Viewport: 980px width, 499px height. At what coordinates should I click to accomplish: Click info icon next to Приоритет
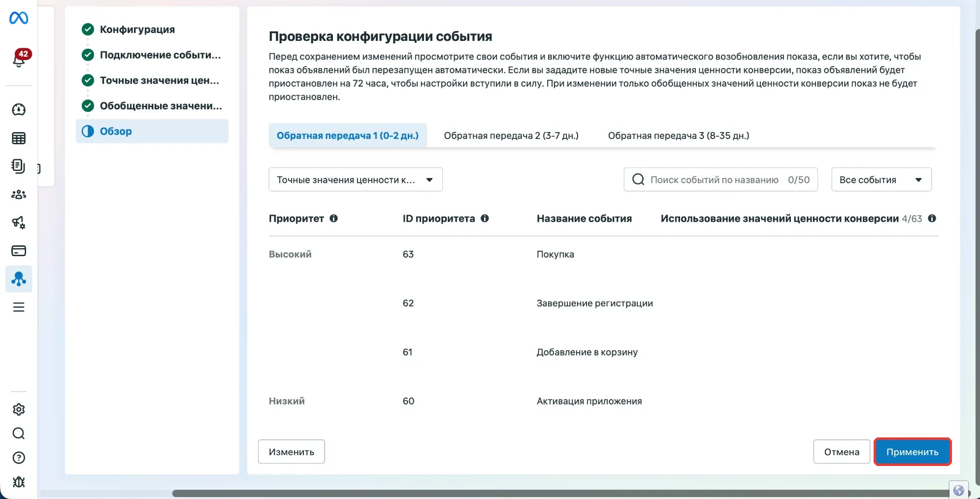pyautogui.click(x=333, y=218)
